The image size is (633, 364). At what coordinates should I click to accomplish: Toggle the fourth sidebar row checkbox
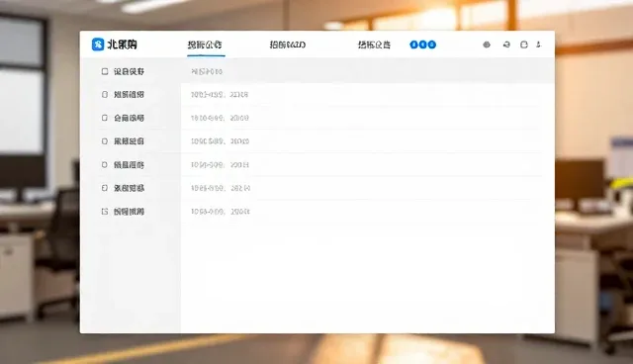(x=105, y=141)
